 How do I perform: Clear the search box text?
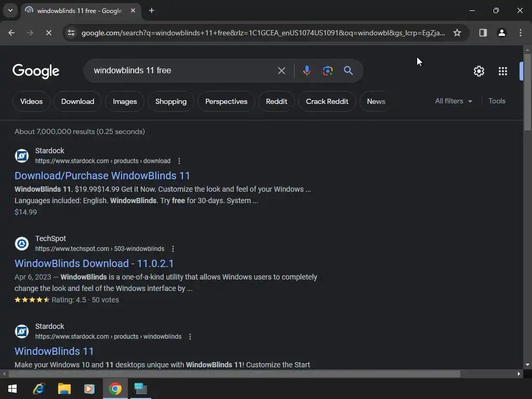tap(281, 71)
